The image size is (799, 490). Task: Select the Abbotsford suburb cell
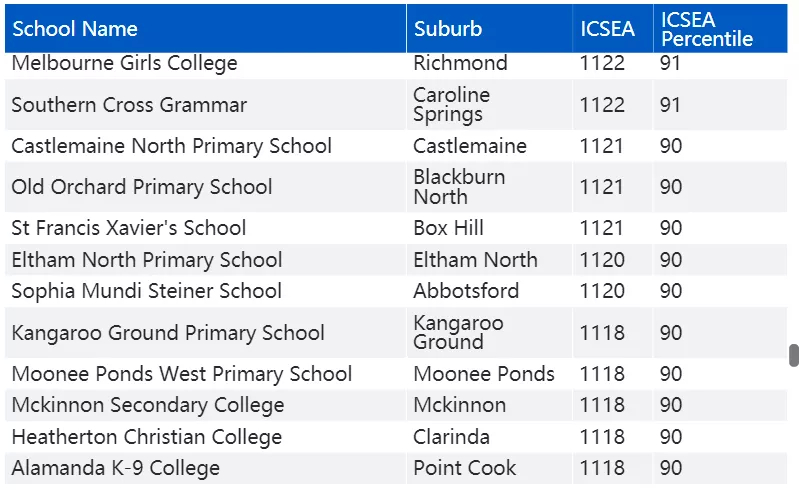tap(490, 291)
